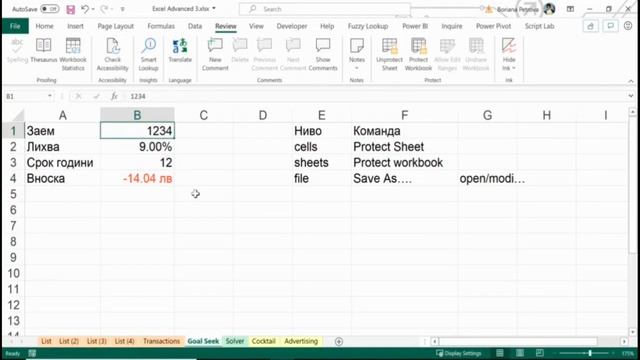640x360 pixels.
Task: Select row 4 header
Action: [13, 178]
